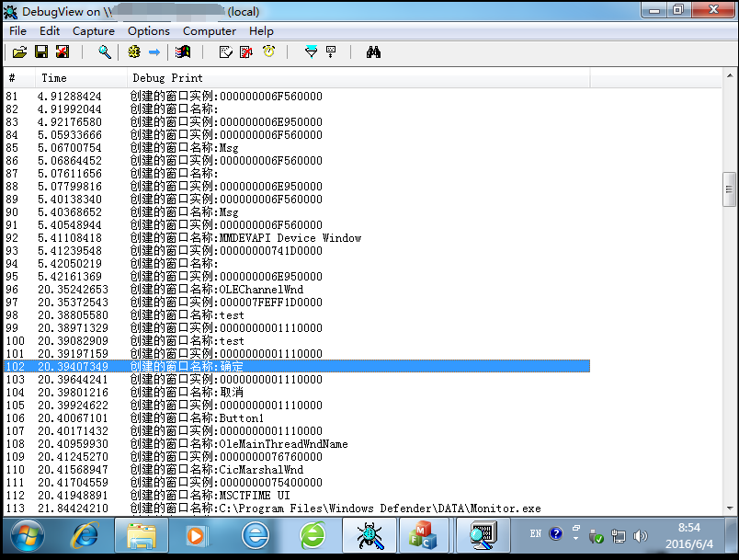Click the toolbar icon right of the funnel

click(x=331, y=51)
